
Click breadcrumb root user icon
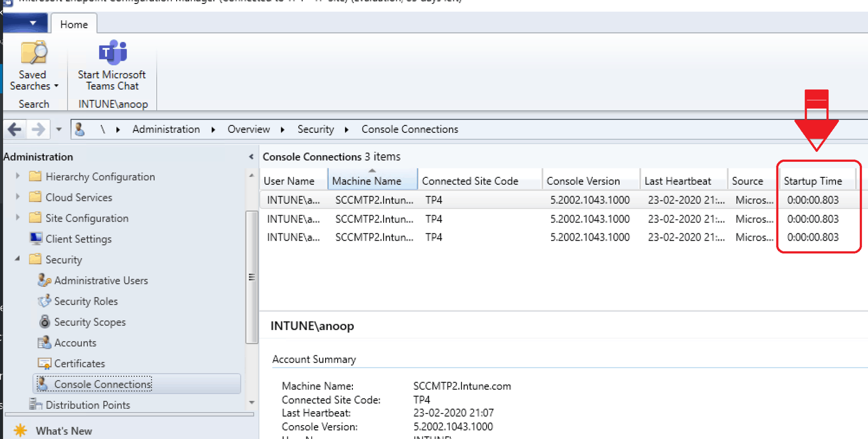click(80, 129)
